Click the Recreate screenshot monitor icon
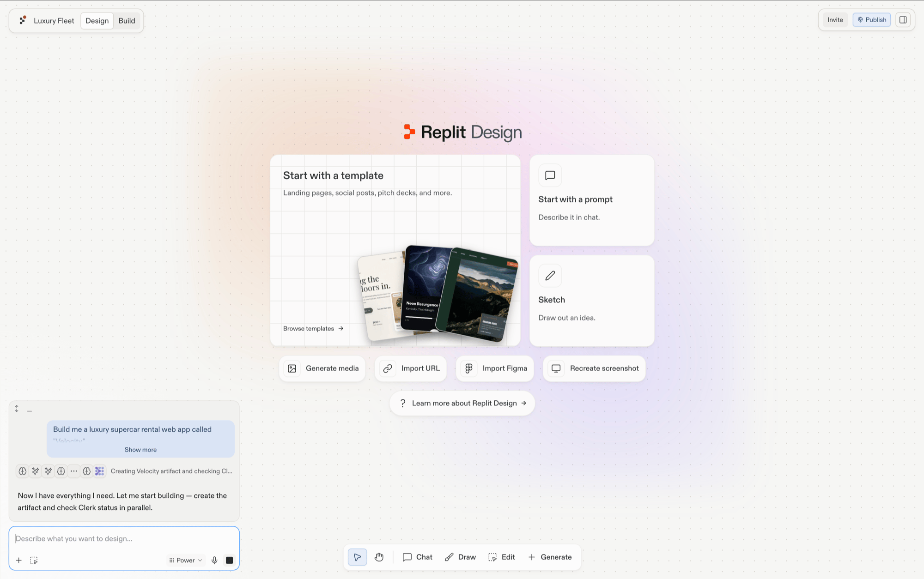The image size is (924, 579). pyautogui.click(x=556, y=368)
